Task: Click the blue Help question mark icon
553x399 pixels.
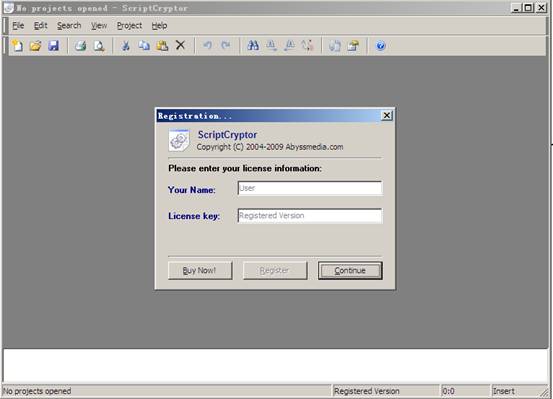Action: 380,46
